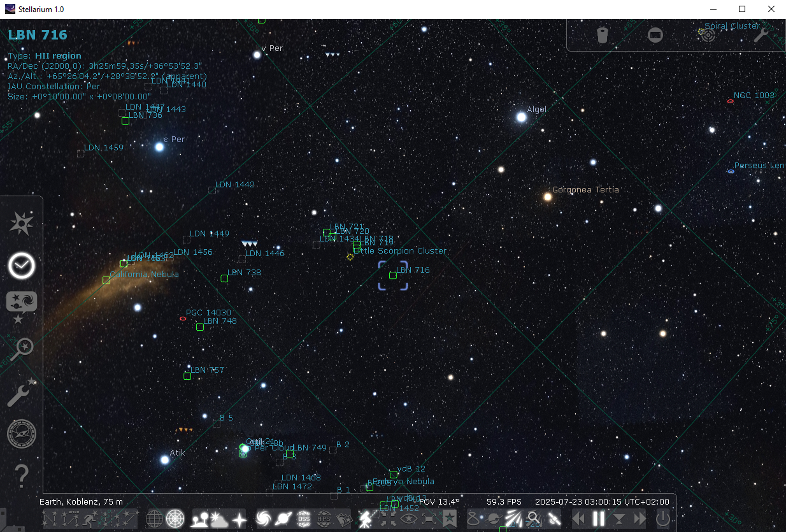786x532 pixels.
Task: Select the star Algel
Action: tap(521, 117)
